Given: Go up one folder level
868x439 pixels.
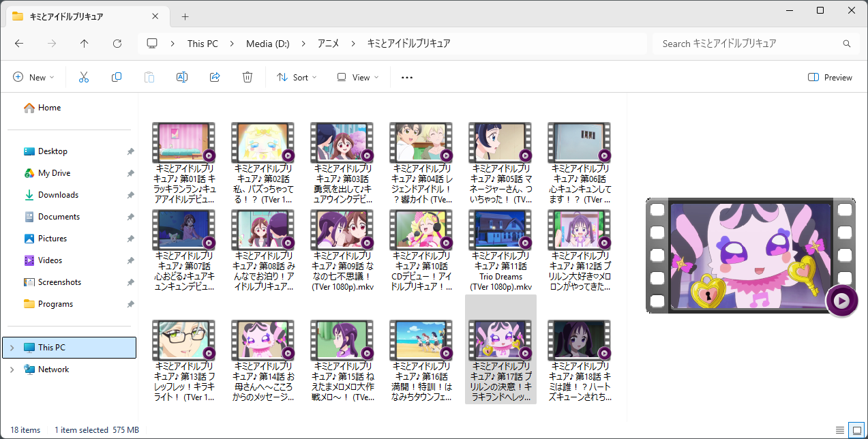Looking at the screenshot, I should [85, 43].
